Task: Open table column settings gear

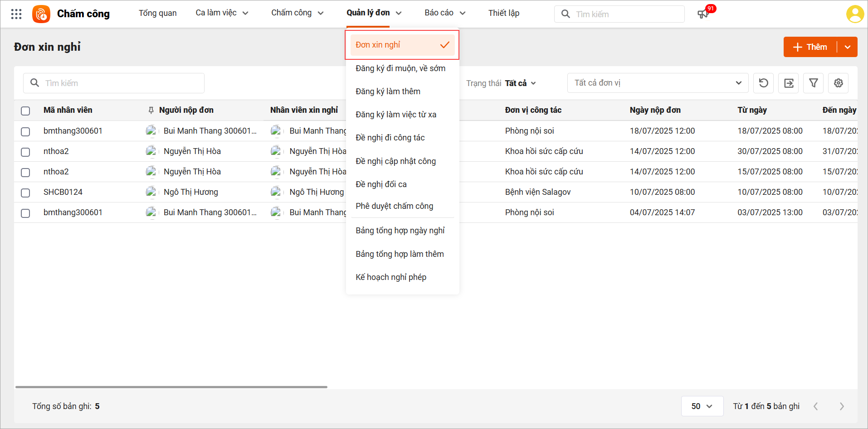Action: [838, 83]
